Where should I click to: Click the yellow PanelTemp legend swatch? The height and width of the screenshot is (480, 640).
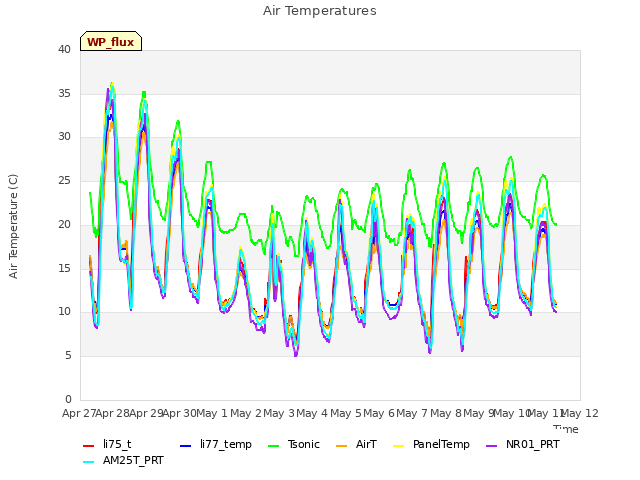(x=398, y=445)
